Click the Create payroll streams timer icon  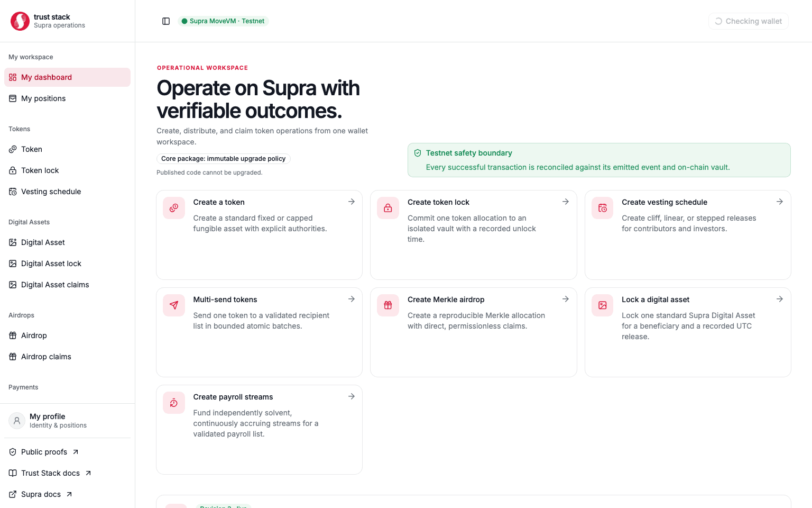174,403
